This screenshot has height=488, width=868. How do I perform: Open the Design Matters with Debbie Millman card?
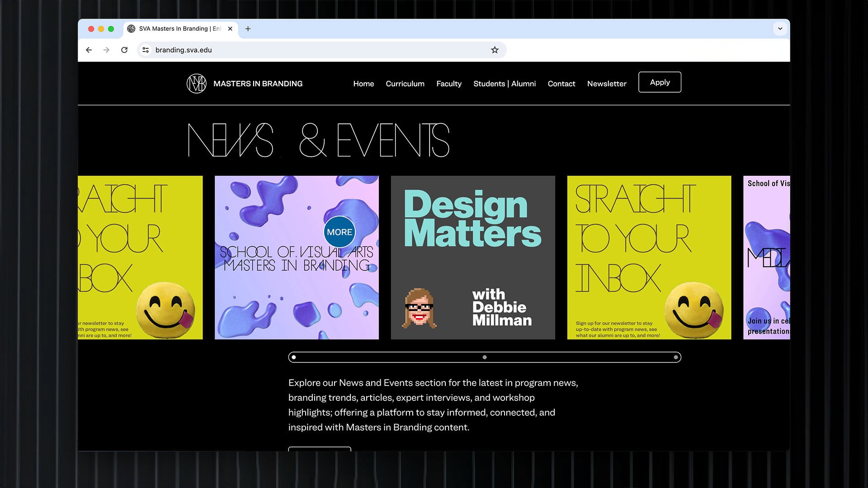(x=473, y=258)
